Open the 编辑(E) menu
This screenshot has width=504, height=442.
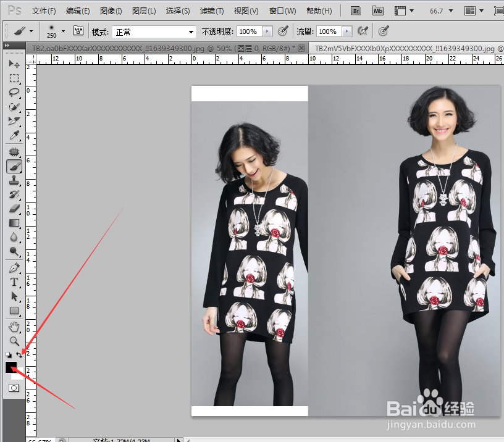78,11
